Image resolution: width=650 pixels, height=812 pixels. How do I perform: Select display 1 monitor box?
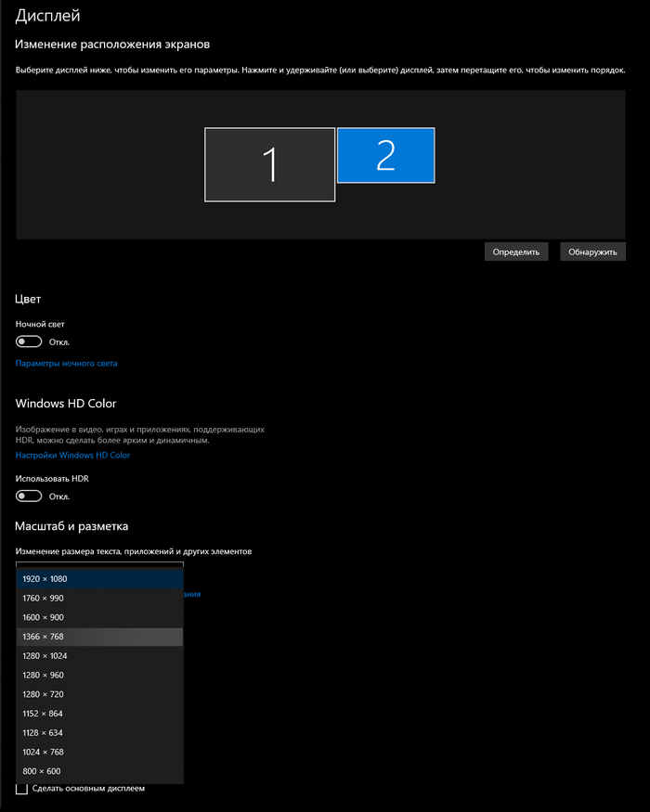(269, 164)
